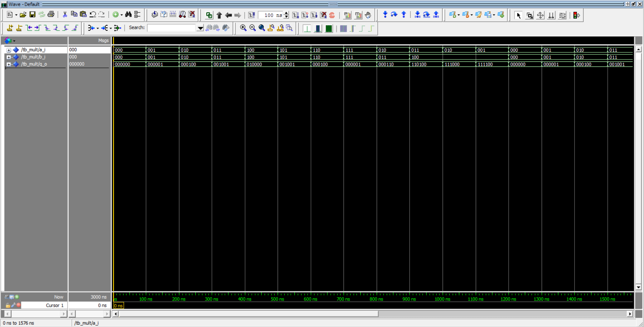Click the 0 ns cursor time marker
644x327 pixels.
tap(119, 306)
